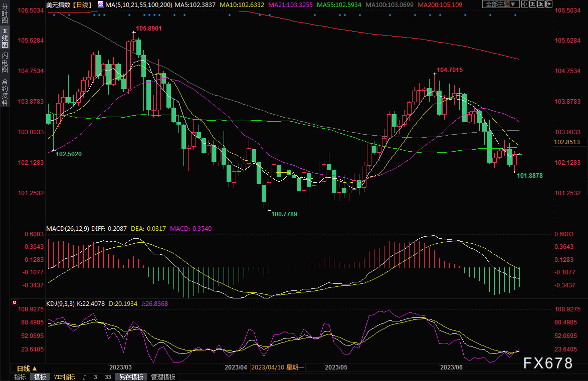Toggle the J button in bottom bar
The width and height of the screenshot is (588, 381).
[84, 377]
